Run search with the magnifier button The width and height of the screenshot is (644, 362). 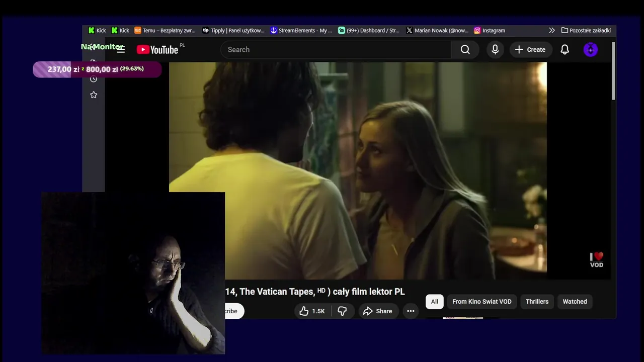pyautogui.click(x=465, y=49)
